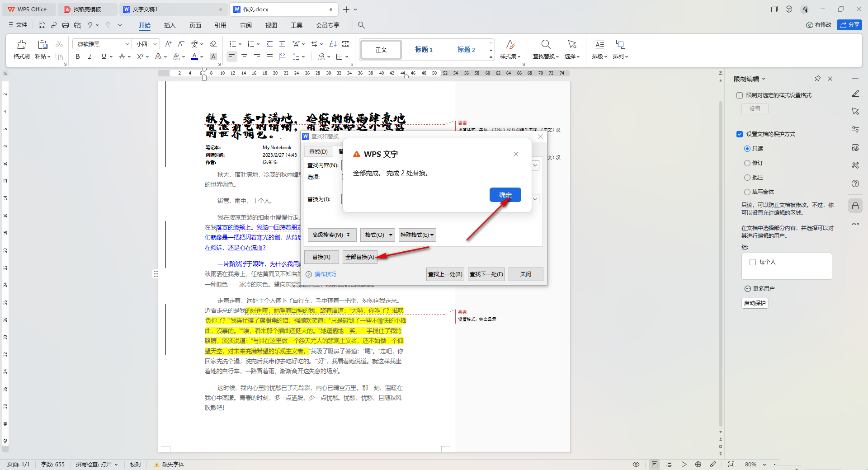
Task: Click the 替换(R) button
Action: pos(321,257)
